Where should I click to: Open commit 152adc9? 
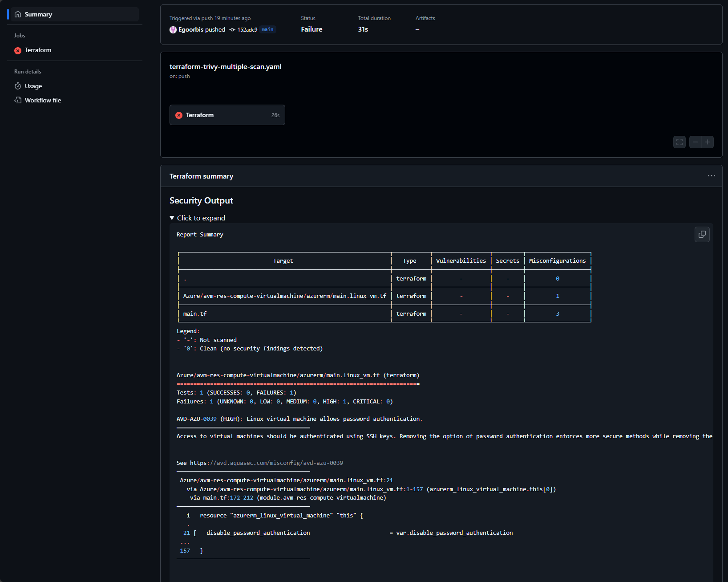[247, 30]
